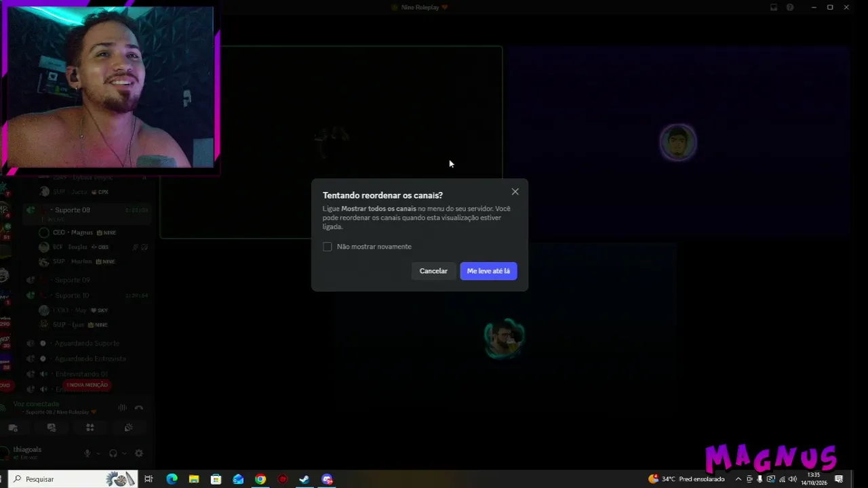
Task: Select the 'Suporte 10' voice channel
Action: [86, 296]
